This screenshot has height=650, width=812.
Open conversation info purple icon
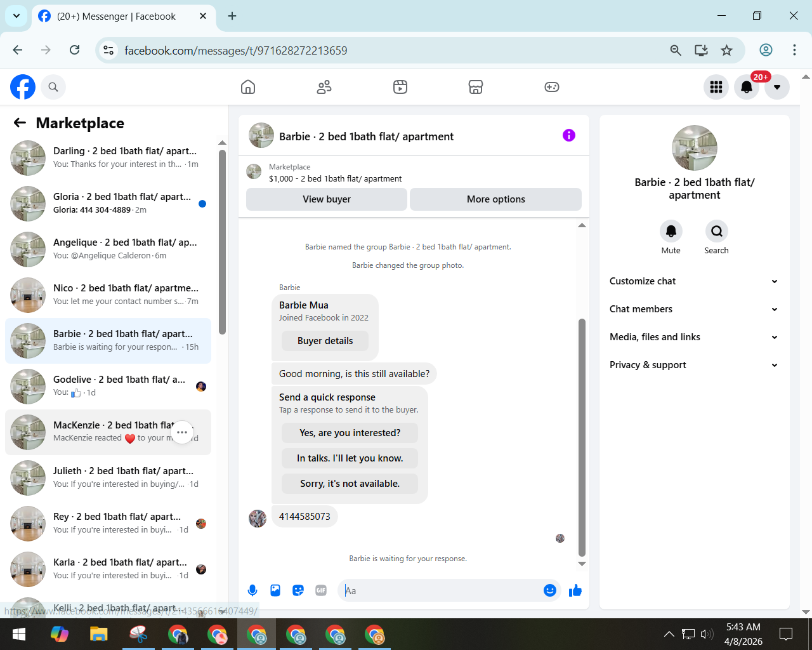[x=569, y=135]
